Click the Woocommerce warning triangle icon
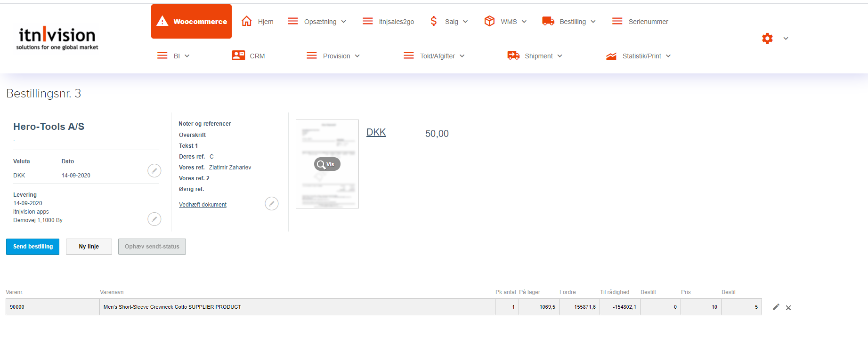Image resolution: width=868 pixels, height=352 pixels. pyautogui.click(x=162, y=21)
